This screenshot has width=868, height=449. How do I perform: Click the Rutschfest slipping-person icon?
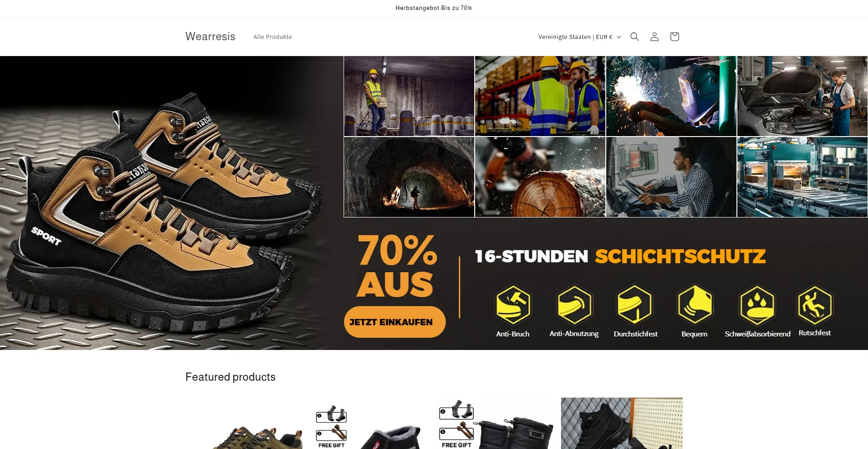(x=815, y=305)
